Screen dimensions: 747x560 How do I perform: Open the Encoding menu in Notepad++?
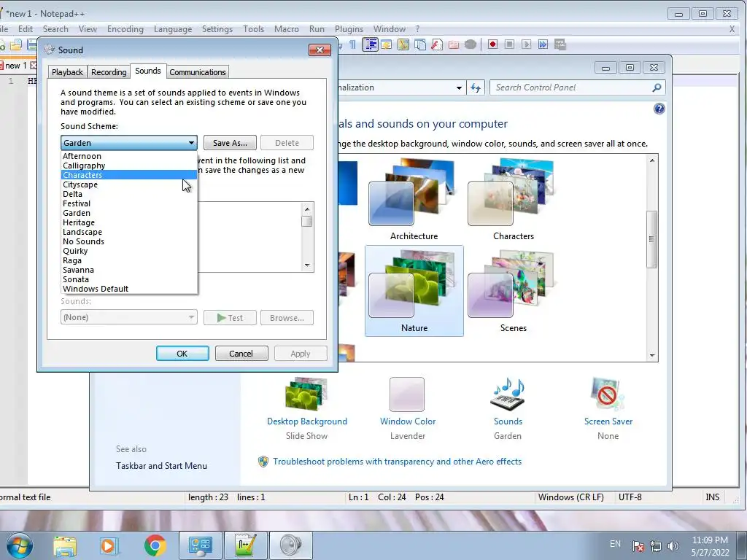(x=125, y=29)
